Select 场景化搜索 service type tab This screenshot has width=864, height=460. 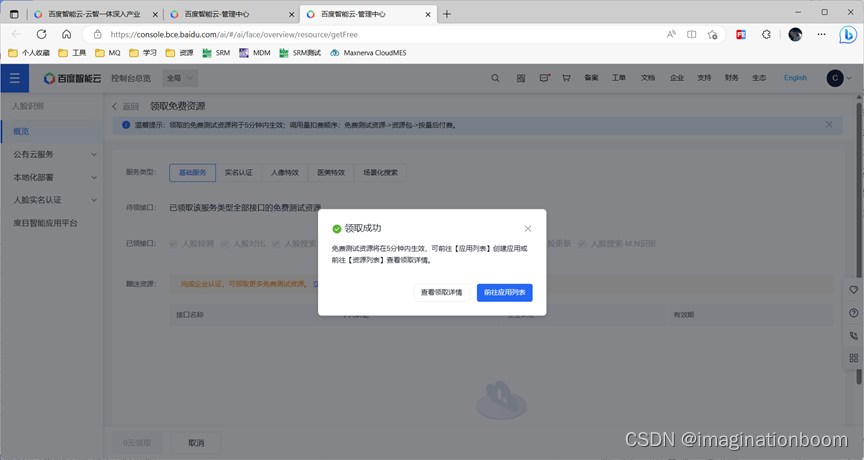point(380,172)
